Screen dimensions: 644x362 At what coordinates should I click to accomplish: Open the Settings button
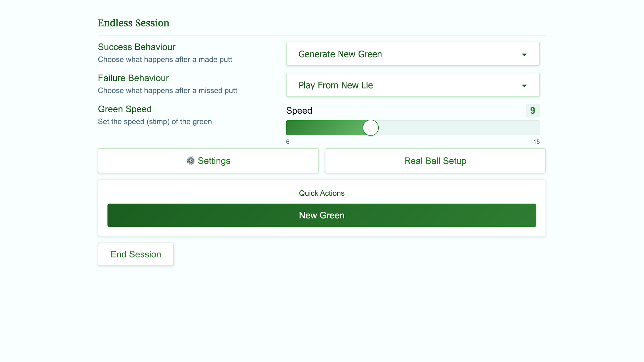(x=208, y=161)
